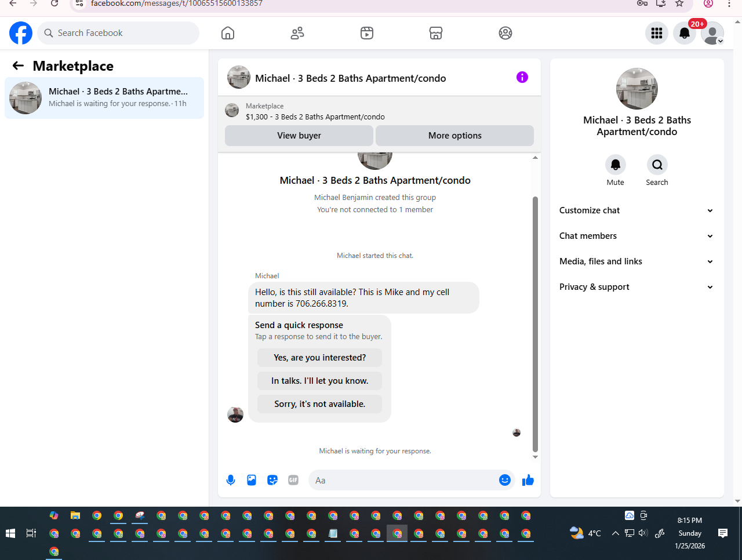Click the Search Facebook field
Screen dimensions: 742x560
point(118,33)
